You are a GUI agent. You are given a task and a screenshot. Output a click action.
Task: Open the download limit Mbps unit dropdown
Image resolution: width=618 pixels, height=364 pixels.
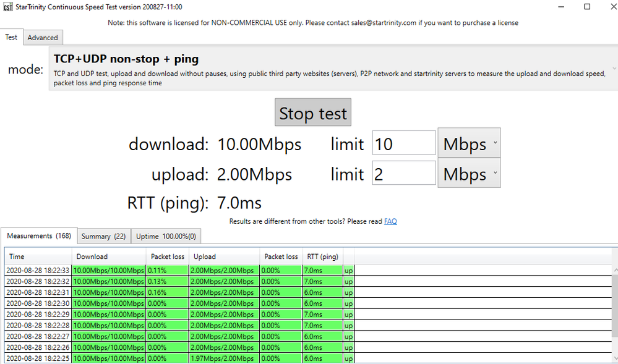[468, 144]
